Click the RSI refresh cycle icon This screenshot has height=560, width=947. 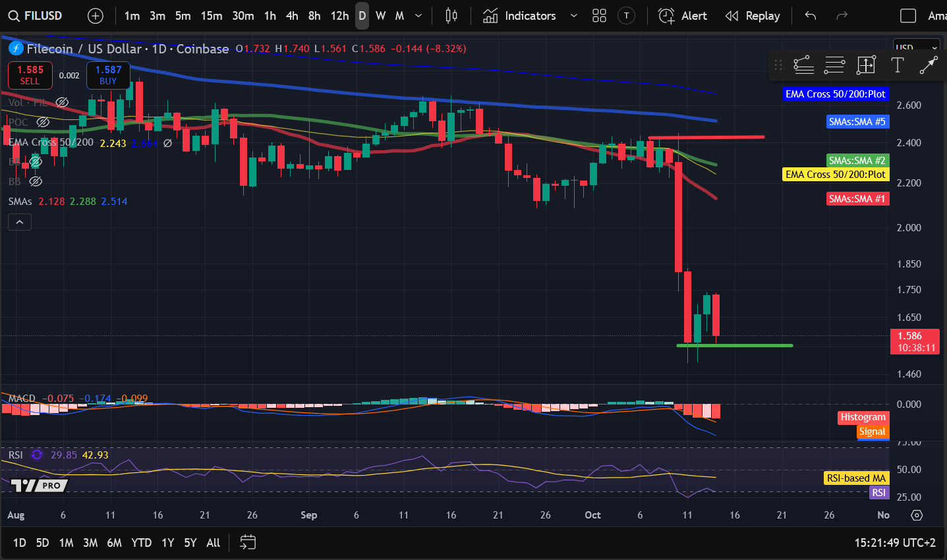37,455
